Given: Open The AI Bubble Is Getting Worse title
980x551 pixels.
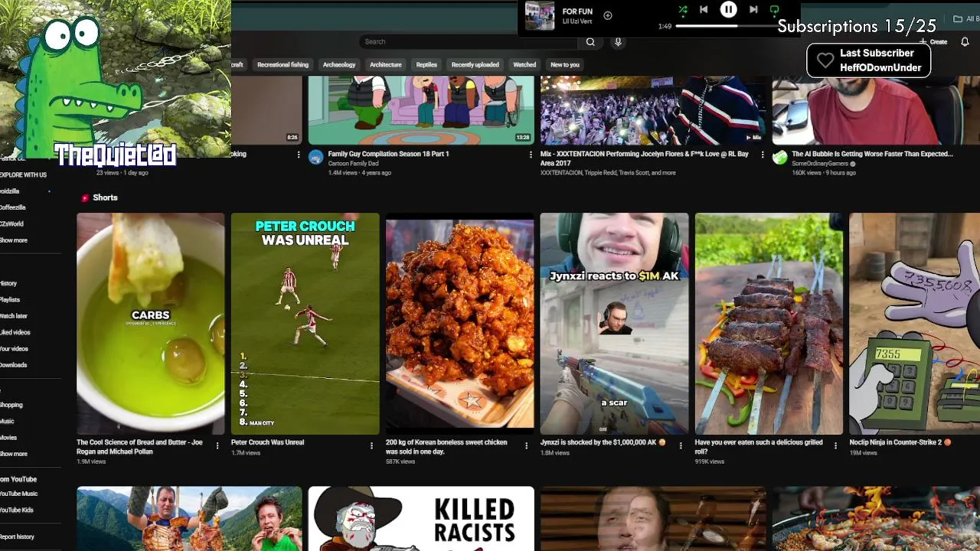Looking at the screenshot, I should [872, 154].
